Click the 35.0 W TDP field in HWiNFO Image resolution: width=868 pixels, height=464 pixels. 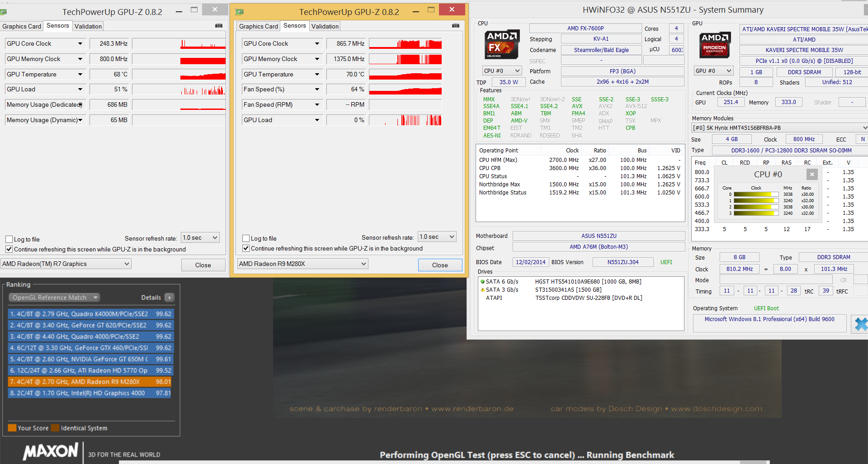tap(509, 82)
